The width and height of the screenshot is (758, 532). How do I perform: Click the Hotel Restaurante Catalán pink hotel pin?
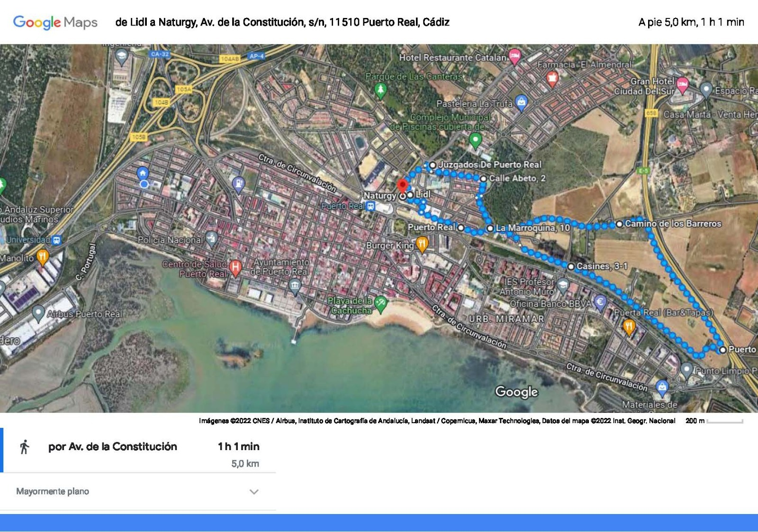(514, 56)
